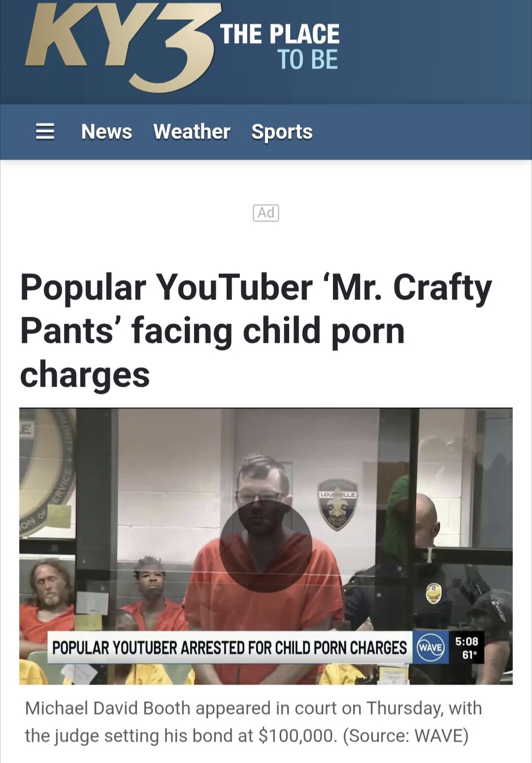Click the 5:08 time and temperature box
This screenshot has height=763, width=532.
(466, 647)
